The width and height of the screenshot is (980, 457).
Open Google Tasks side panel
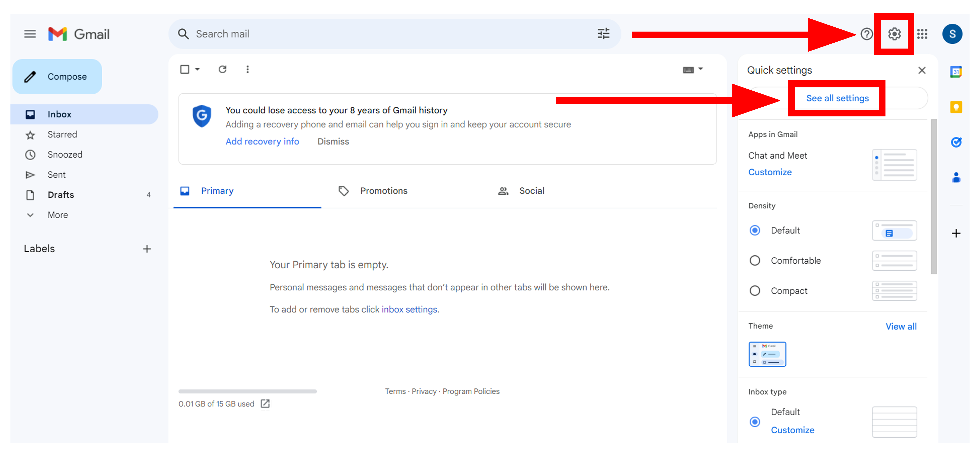click(x=956, y=142)
